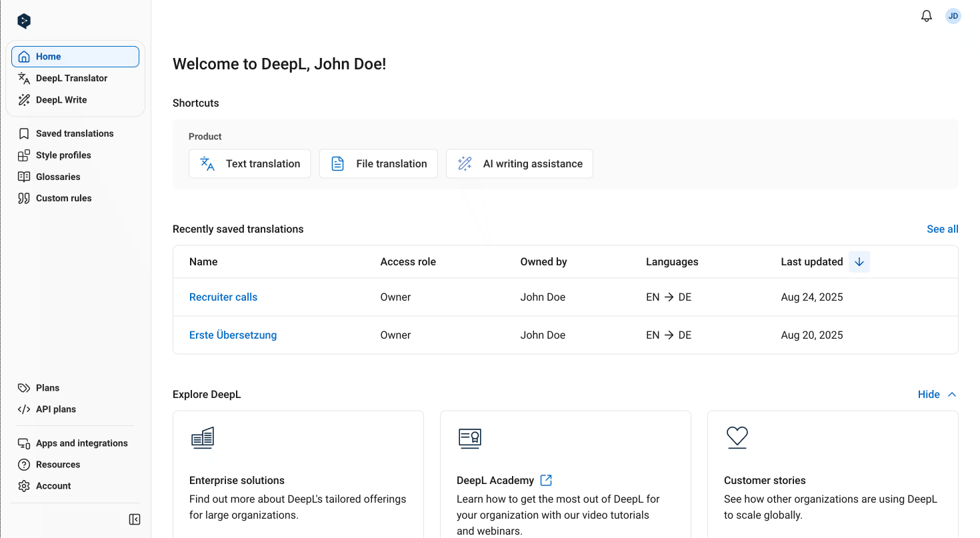The image size is (980, 538).
Task: Start AI writing assistance shortcut
Action: (519, 164)
